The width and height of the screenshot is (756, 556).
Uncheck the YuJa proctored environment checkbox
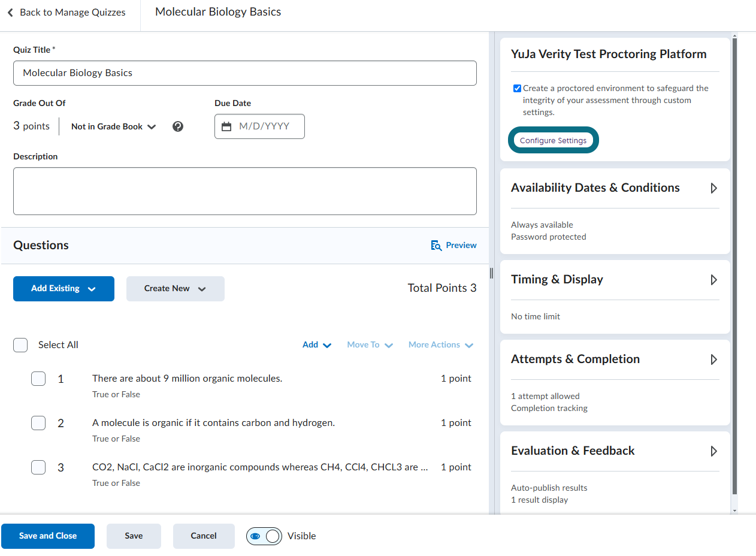click(517, 89)
